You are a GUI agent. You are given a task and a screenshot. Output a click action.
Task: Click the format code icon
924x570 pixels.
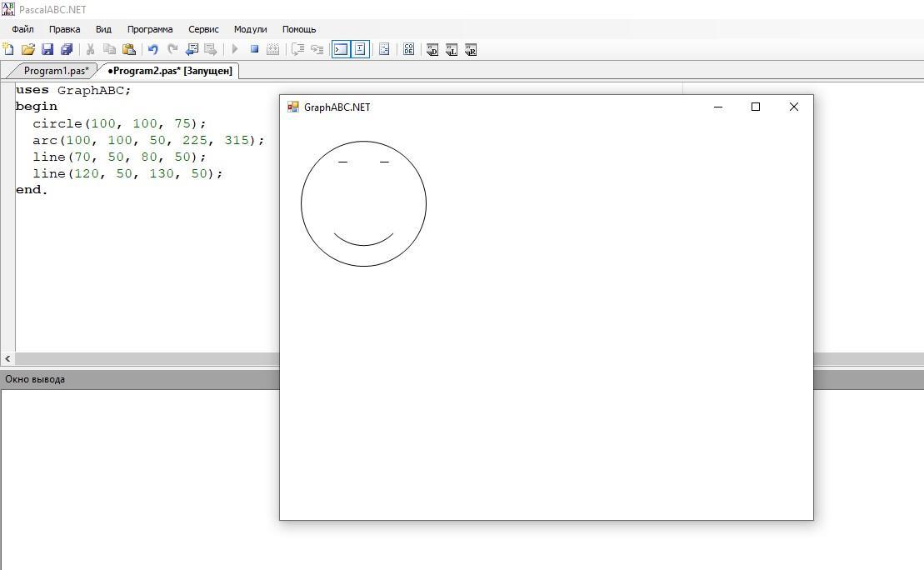click(384, 49)
